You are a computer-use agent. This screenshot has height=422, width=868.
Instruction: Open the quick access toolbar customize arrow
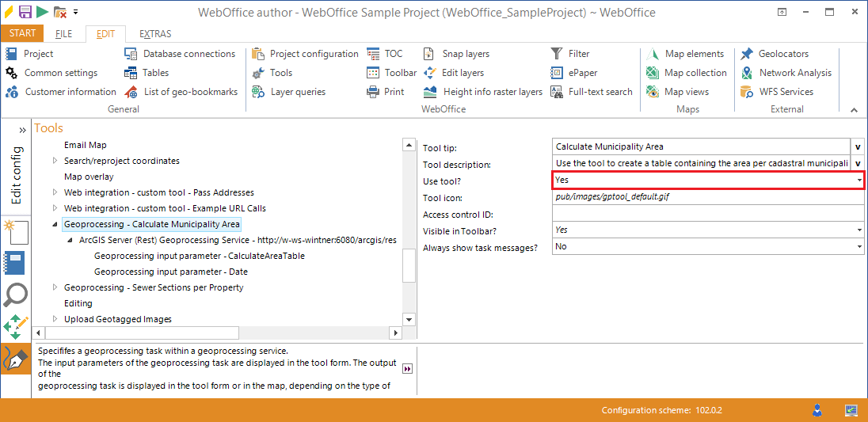pos(75,12)
